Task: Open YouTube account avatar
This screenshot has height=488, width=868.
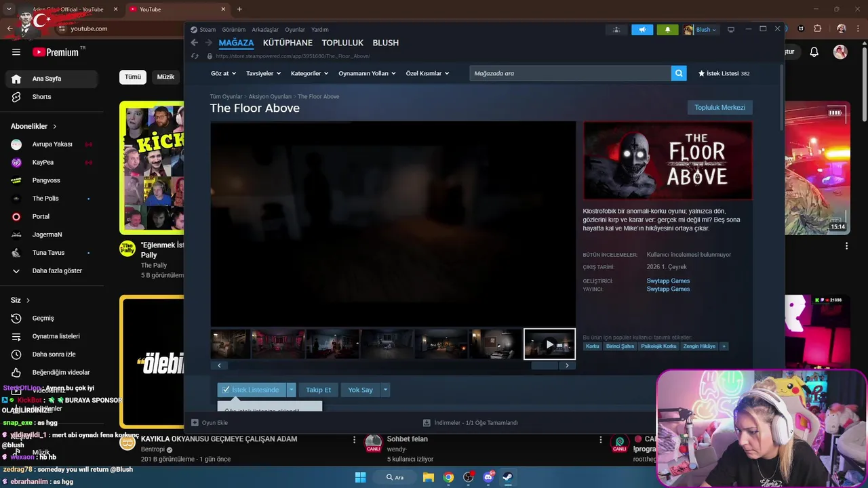Action: 840,52
